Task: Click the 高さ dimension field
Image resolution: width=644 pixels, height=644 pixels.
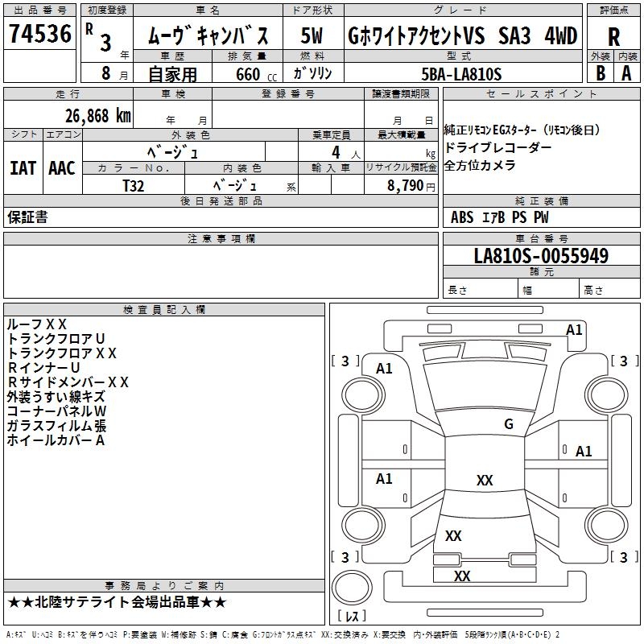Action: (610, 290)
